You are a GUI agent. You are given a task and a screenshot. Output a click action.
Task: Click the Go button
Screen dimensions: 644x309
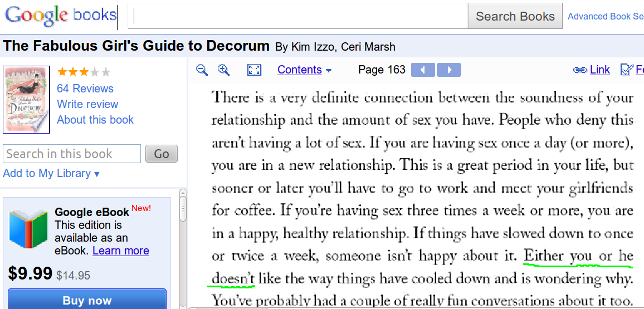pyautogui.click(x=162, y=154)
